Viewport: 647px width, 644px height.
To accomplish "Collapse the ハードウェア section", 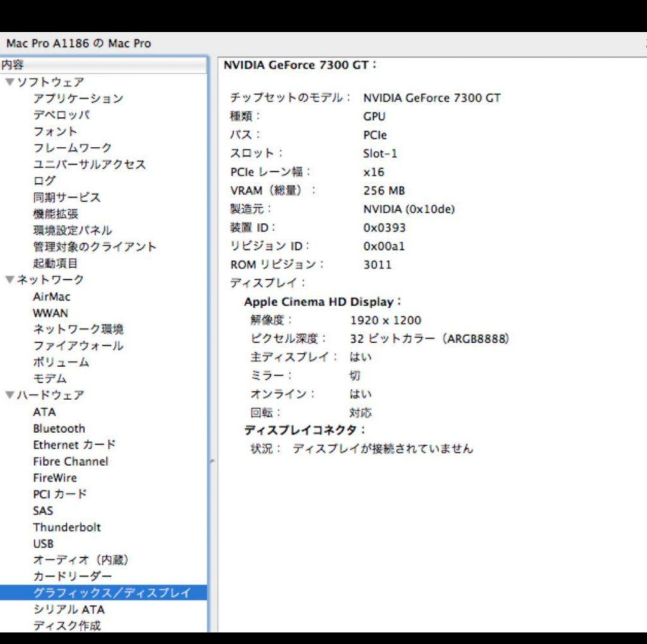I will pos(8,395).
